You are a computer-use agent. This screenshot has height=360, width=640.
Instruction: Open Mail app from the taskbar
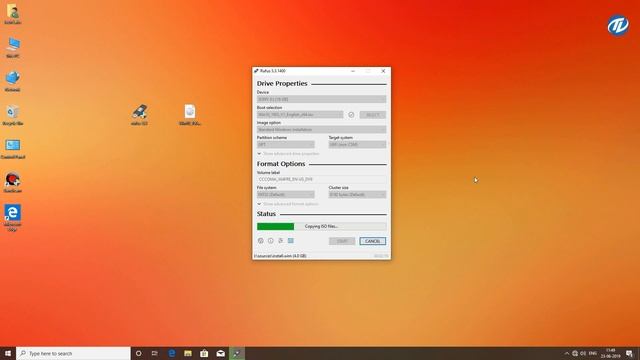pyautogui.click(x=220, y=353)
